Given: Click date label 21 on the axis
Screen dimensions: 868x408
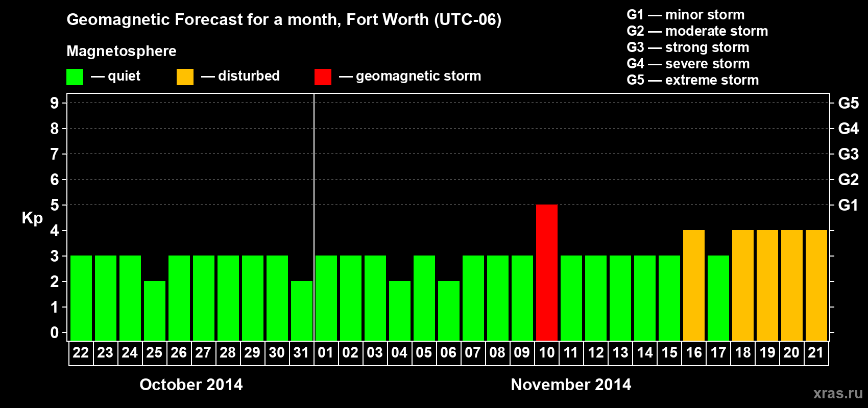Looking at the screenshot, I should 816,353.
